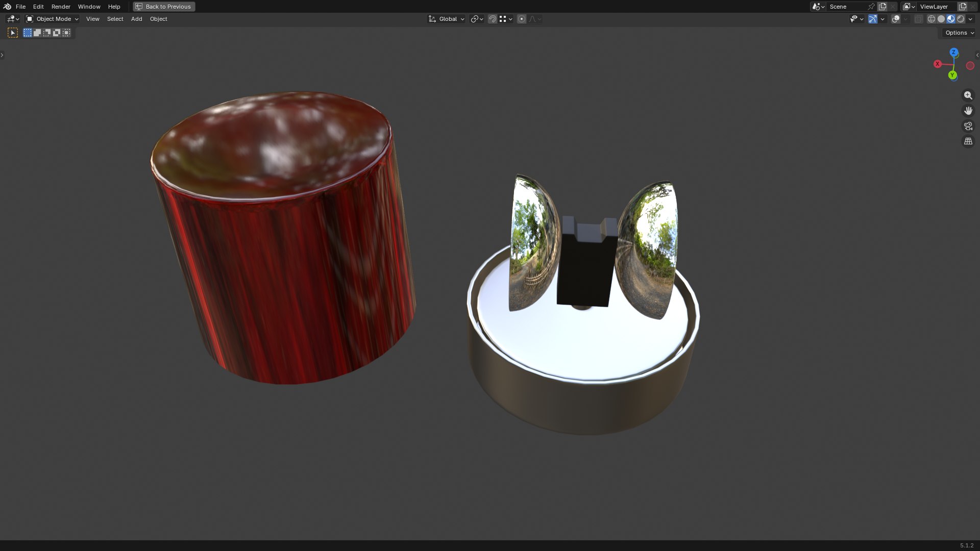Click the zoom view magnifier icon
The image size is (980, 551).
968,95
